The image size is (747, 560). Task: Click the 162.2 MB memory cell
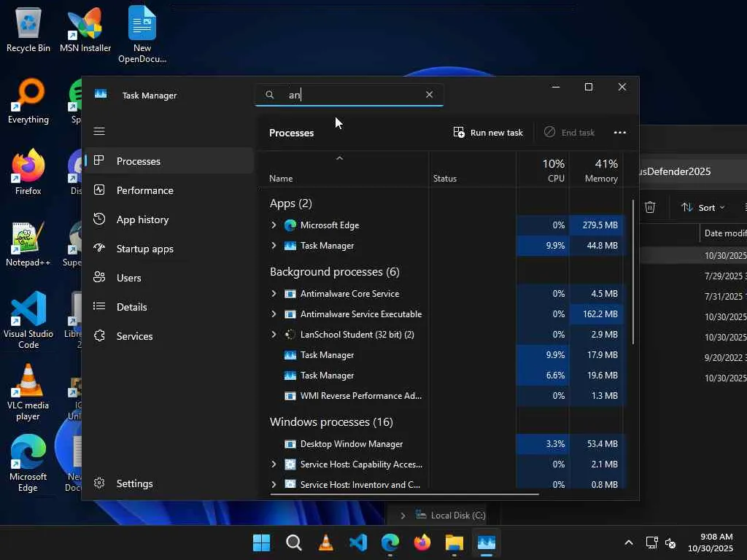click(x=597, y=314)
